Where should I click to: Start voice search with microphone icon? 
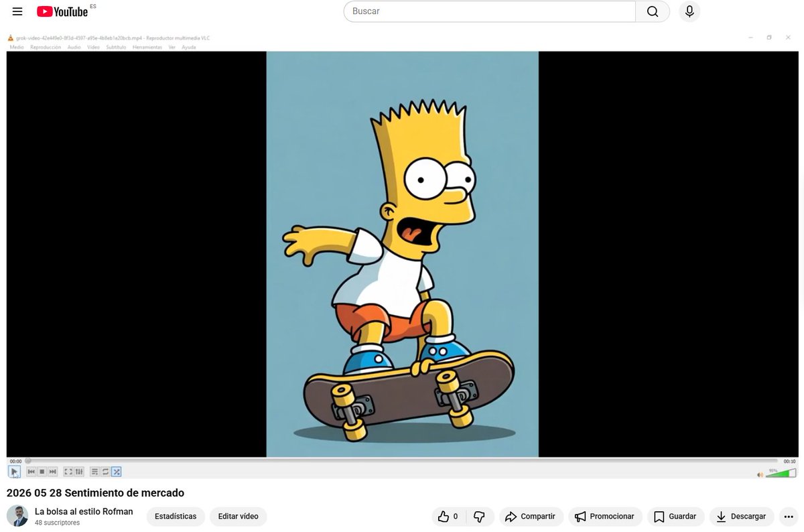[689, 11]
